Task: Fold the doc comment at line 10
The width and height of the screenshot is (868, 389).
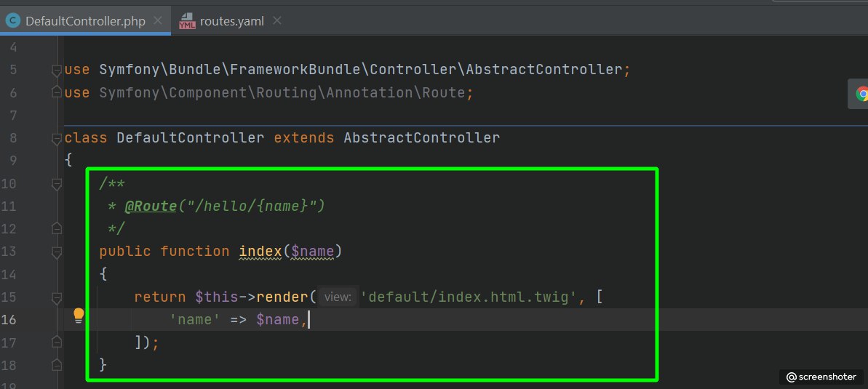Action: coord(57,185)
